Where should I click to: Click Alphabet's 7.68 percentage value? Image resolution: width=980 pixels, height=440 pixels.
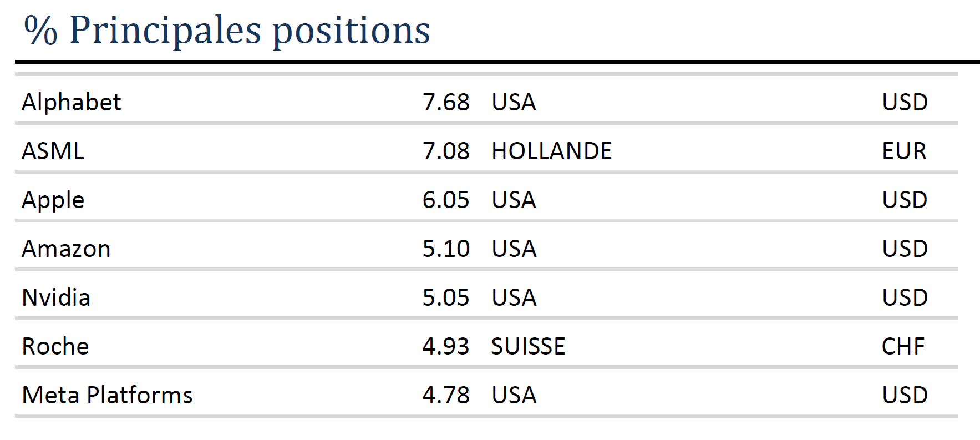pyautogui.click(x=445, y=102)
